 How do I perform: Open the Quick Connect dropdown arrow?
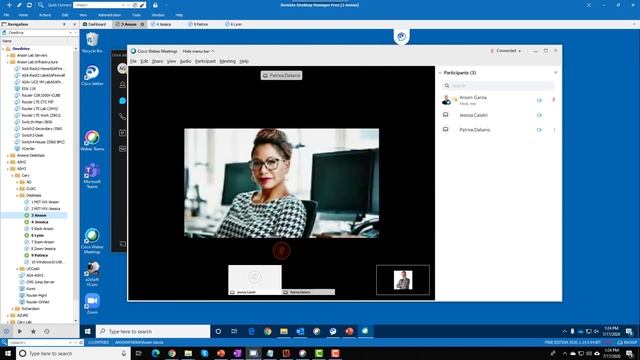(x=123, y=5)
